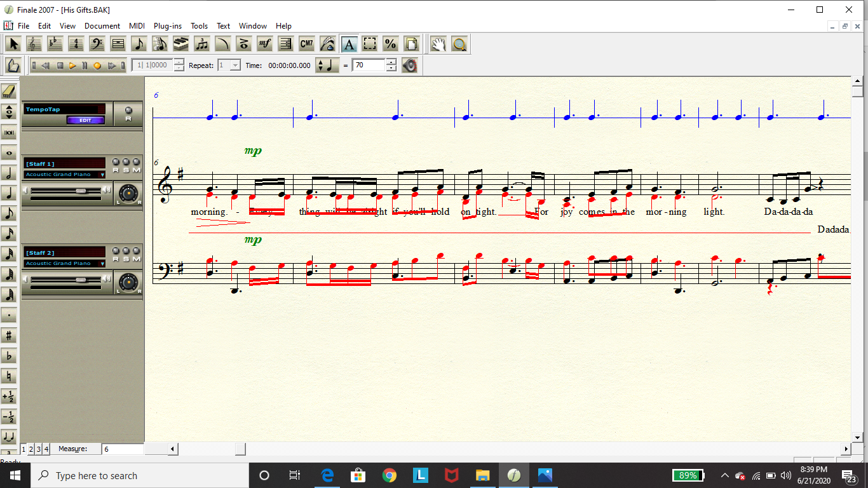Open Staff 1 Acoustic Grand Piano instrument dropdown
Image resolution: width=868 pixels, height=488 pixels.
tap(102, 175)
